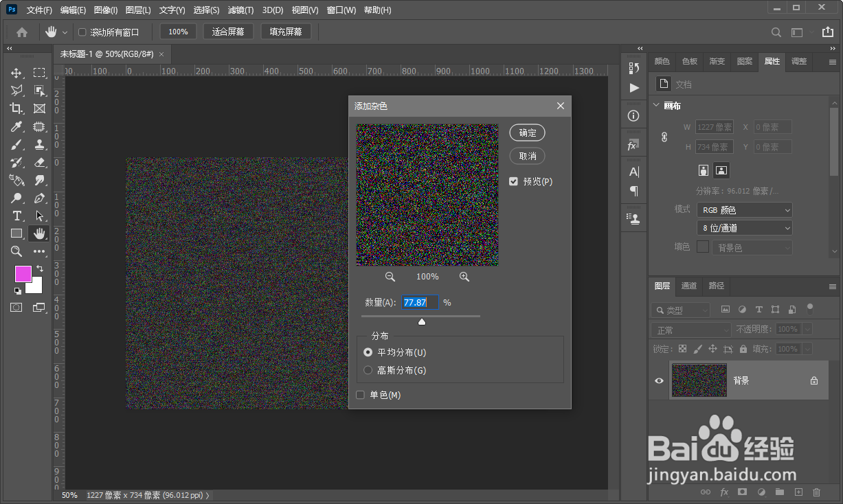Select the Clone Stamp tool

[39, 144]
